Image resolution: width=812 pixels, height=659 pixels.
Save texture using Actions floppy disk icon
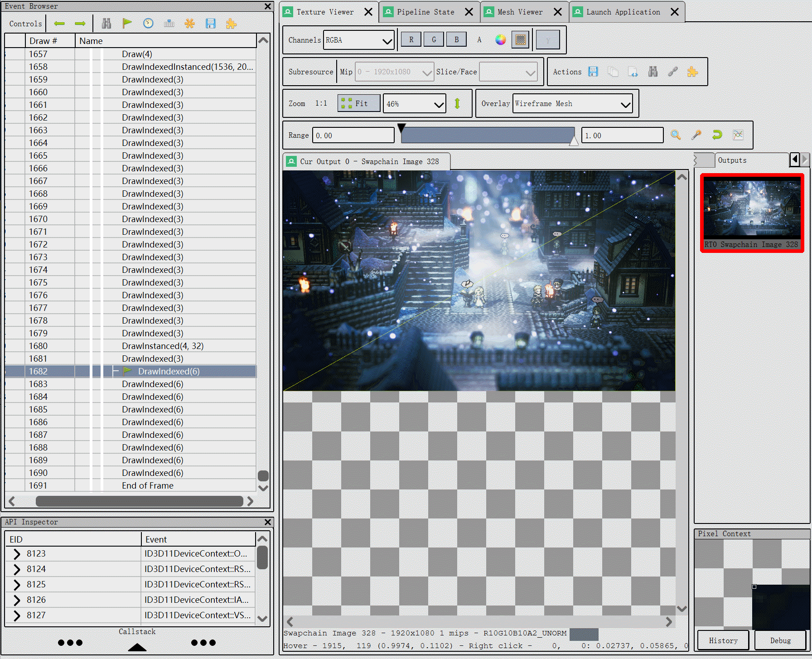[x=593, y=72]
